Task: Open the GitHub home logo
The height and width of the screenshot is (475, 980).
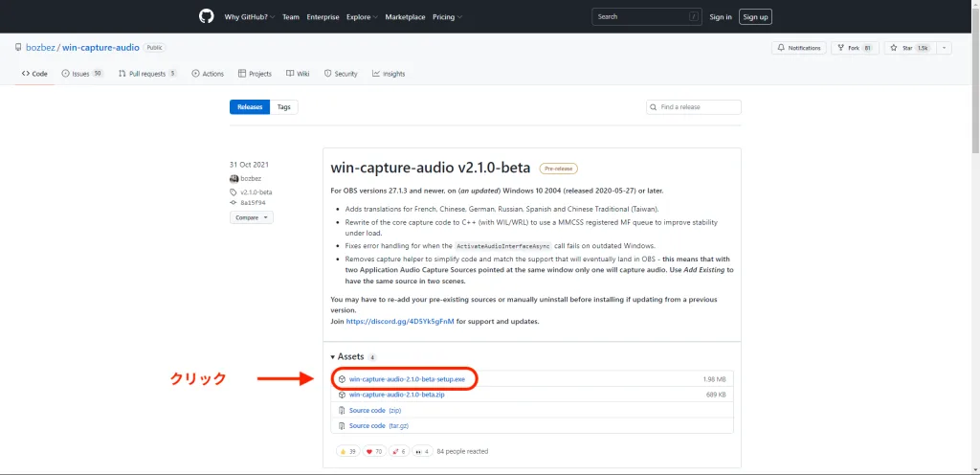Action: click(207, 17)
